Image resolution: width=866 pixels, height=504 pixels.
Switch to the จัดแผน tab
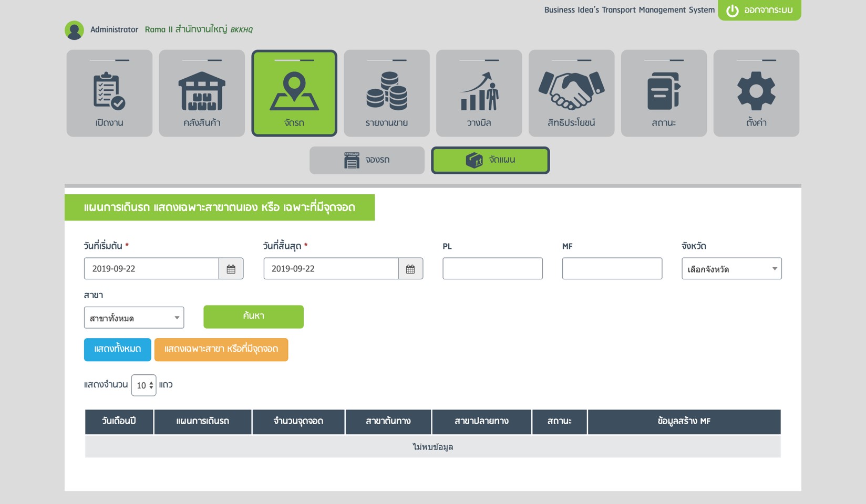490,160
